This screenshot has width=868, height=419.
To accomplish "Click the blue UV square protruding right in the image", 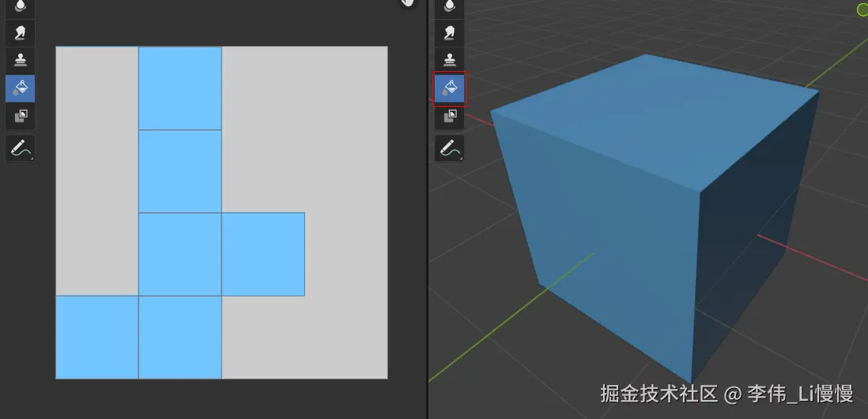I will coord(263,254).
